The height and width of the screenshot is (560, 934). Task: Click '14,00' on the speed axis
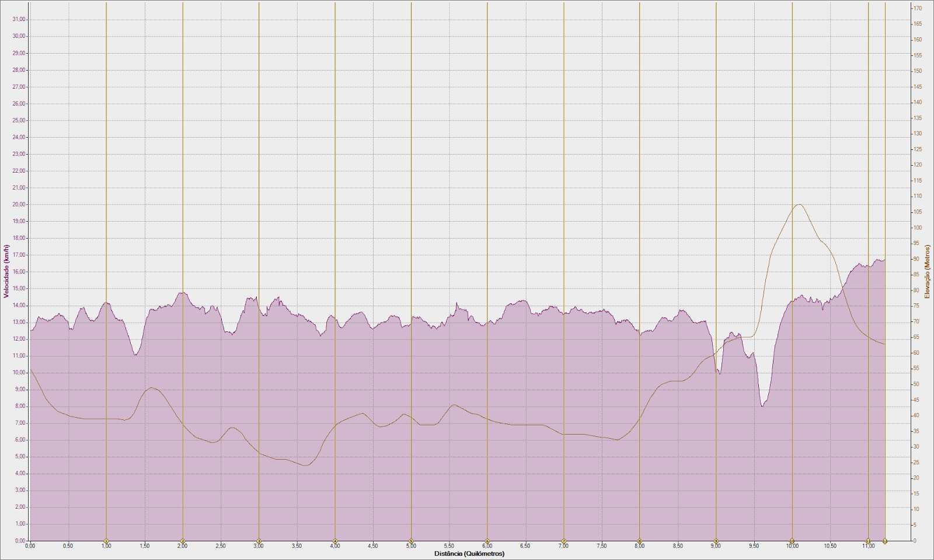click(x=19, y=306)
